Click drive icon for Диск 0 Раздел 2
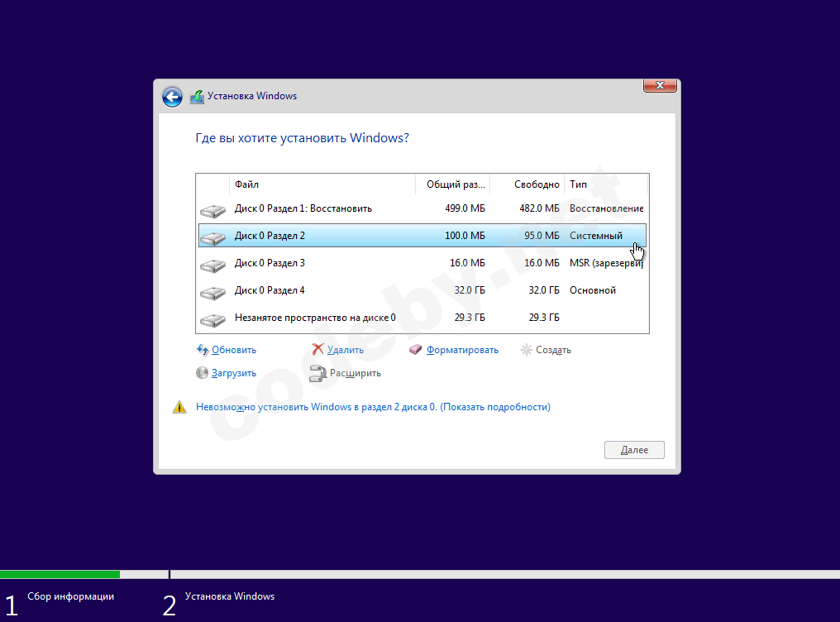 [x=212, y=238]
